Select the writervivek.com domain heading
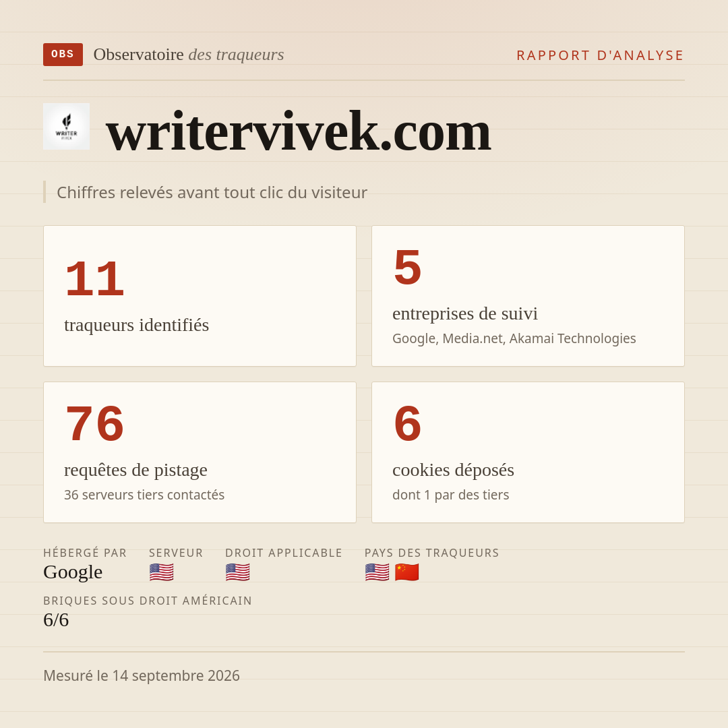Viewport: 728px width, 728px height. pyautogui.click(x=299, y=131)
